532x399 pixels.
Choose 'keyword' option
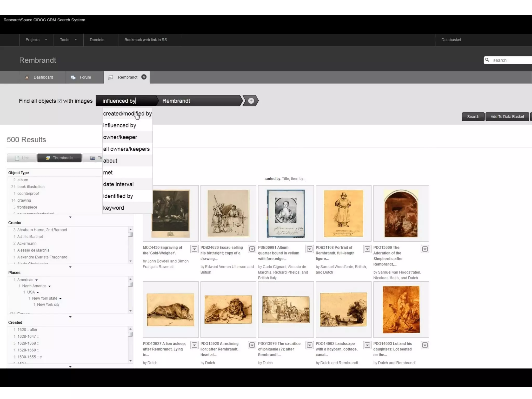(127, 208)
